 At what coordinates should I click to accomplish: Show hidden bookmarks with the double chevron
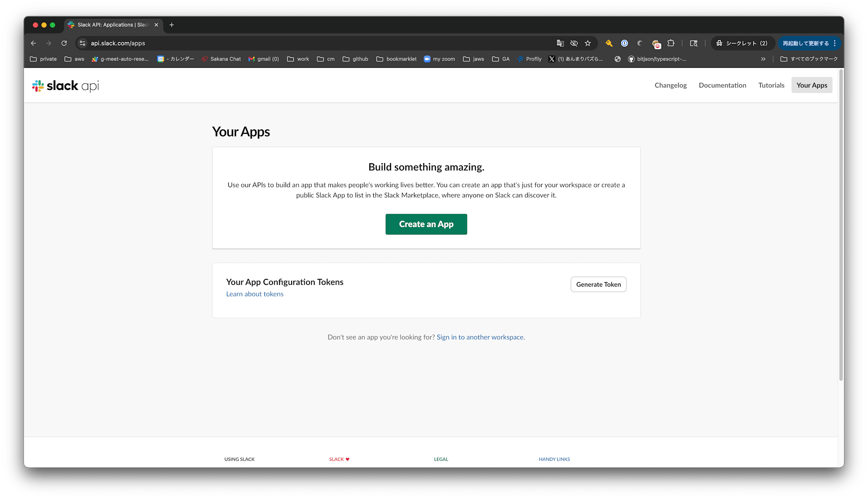coord(763,59)
